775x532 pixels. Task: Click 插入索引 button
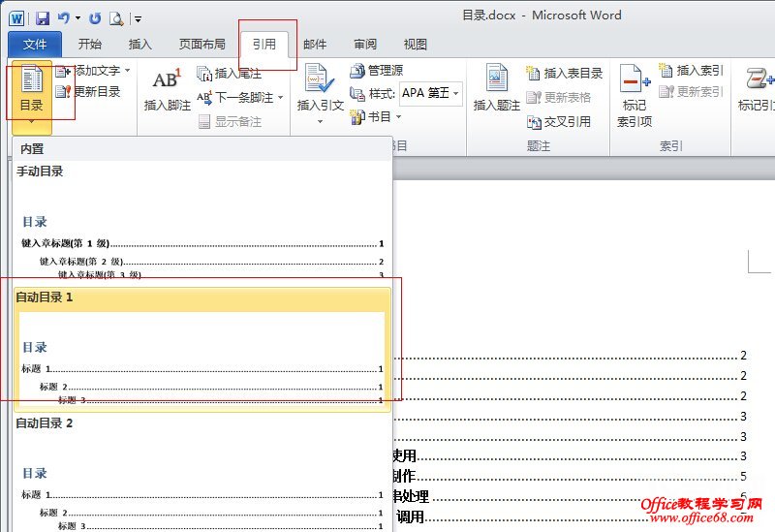click(x=691, y=71)
